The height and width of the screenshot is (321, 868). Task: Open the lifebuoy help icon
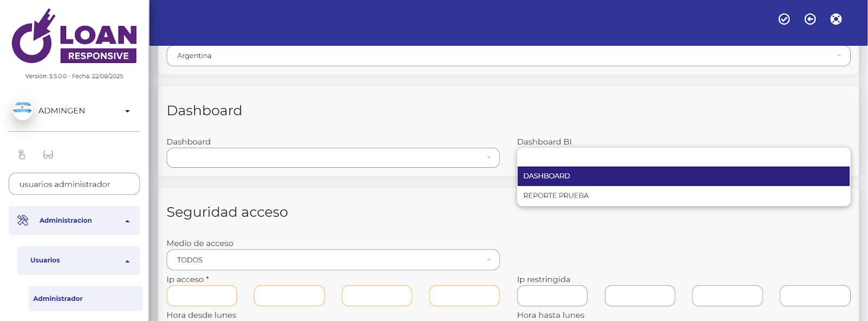836,19
